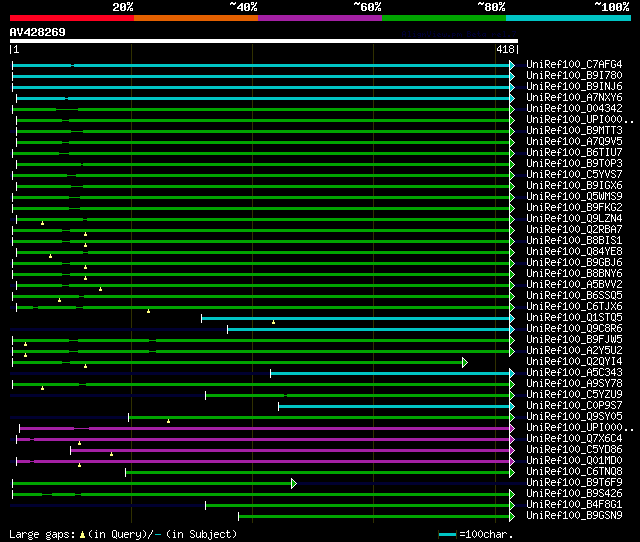The height and width of the screenshot is (542, 640).
Task: Select the UniRef100_Q5WMS9 label
Action: click(574, 197)
